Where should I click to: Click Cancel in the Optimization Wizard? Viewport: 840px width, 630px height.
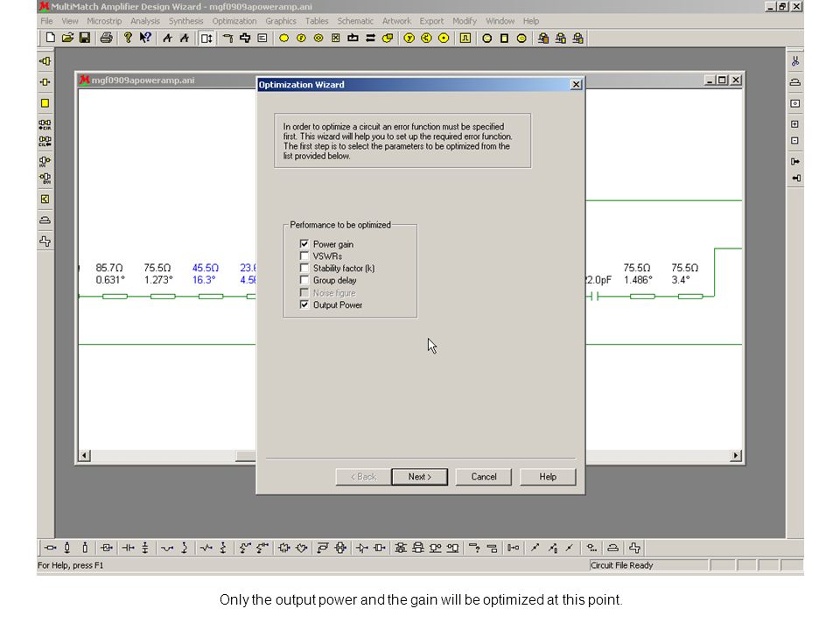[483, 476]
